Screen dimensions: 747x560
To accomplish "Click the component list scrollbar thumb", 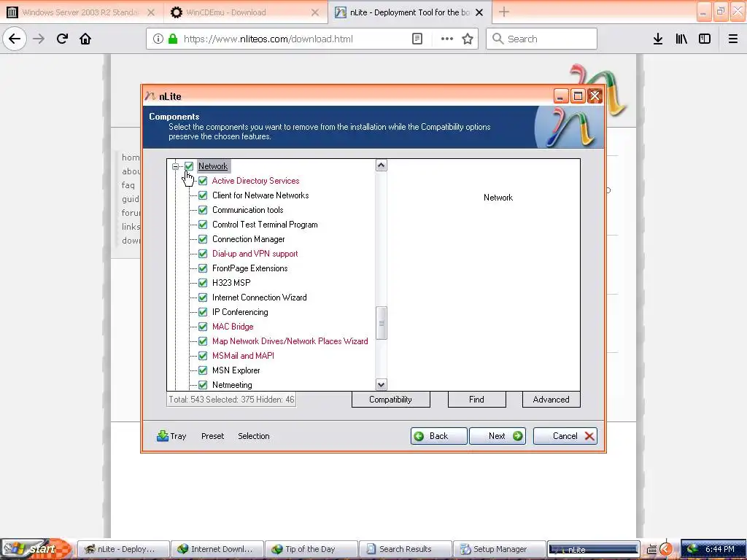I will (381, 323).
